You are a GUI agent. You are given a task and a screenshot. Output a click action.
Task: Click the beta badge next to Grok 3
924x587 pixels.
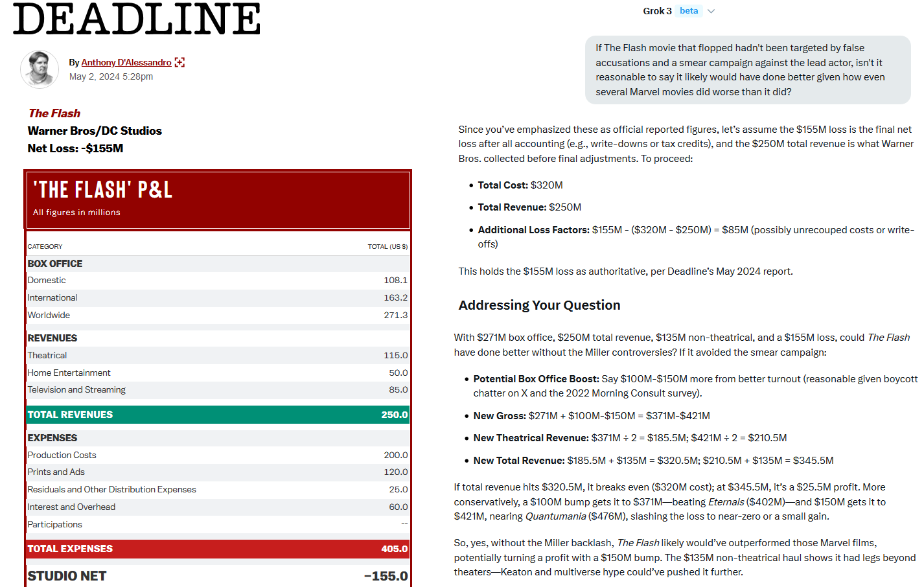click(x=689, y=11)
